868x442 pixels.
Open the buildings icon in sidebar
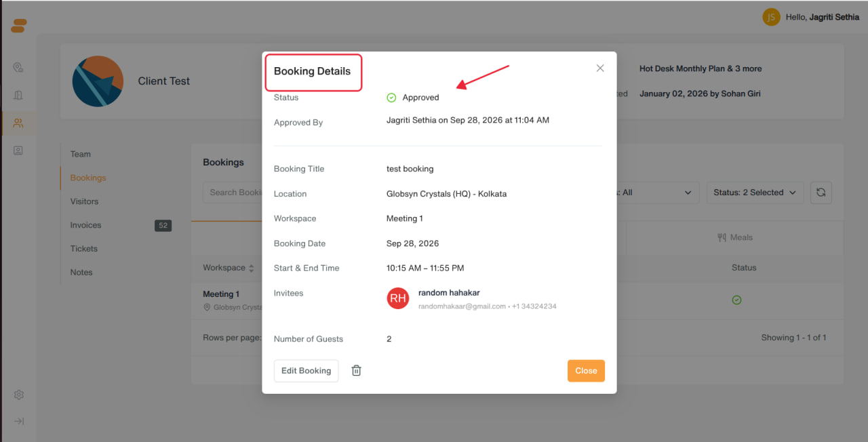pyautogui.click(x=18, y=96)
